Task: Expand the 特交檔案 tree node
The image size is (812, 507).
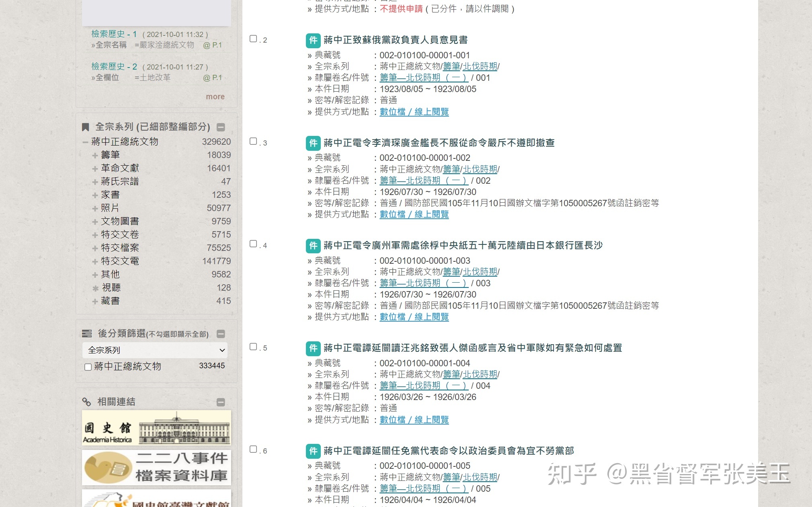Action: coord(95,248)
